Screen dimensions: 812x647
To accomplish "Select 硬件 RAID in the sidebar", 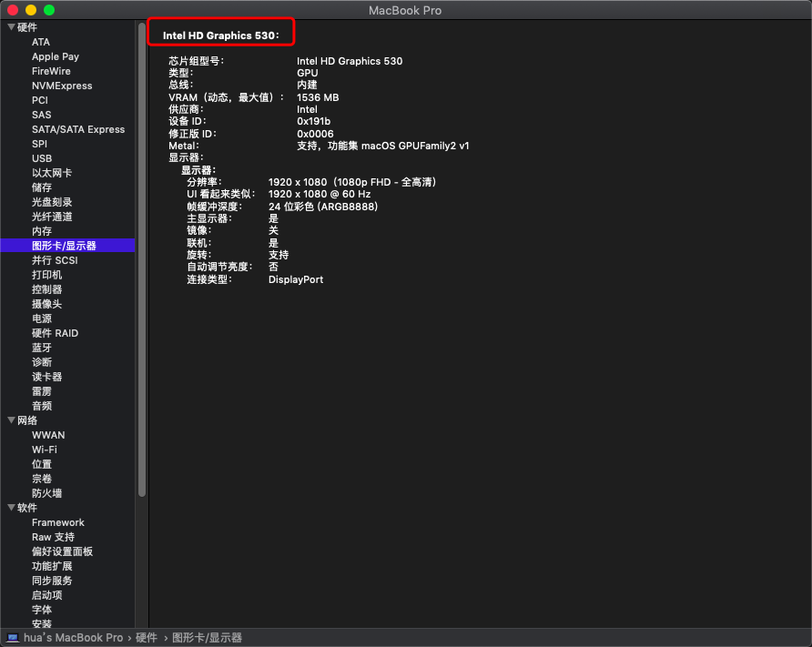I will click(x=55, y=333).
